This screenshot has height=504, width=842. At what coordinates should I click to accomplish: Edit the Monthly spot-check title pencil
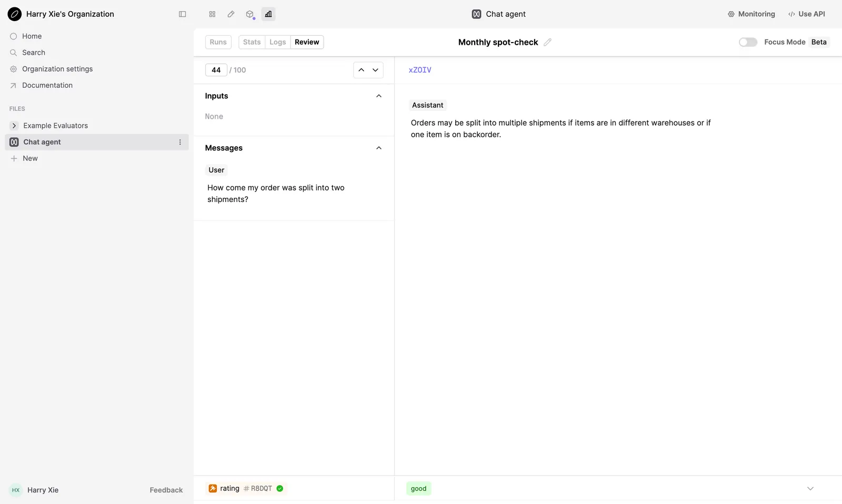(547, 42)
